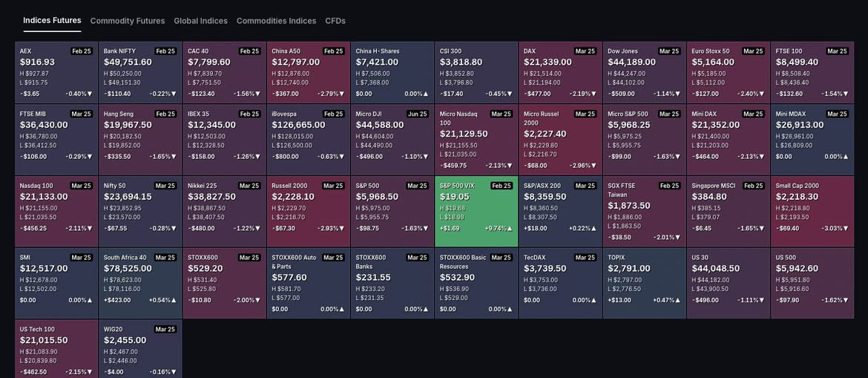Viewport: 868px width, 378px height.
Task: Select the FTSE 100 card
Action: 812,73
